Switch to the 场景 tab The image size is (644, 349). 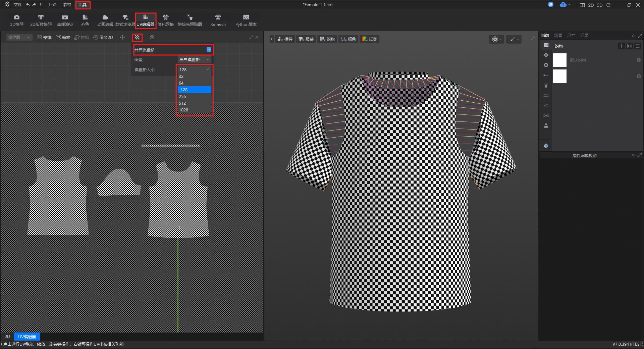pyautogui.click(x=558, y=36)
